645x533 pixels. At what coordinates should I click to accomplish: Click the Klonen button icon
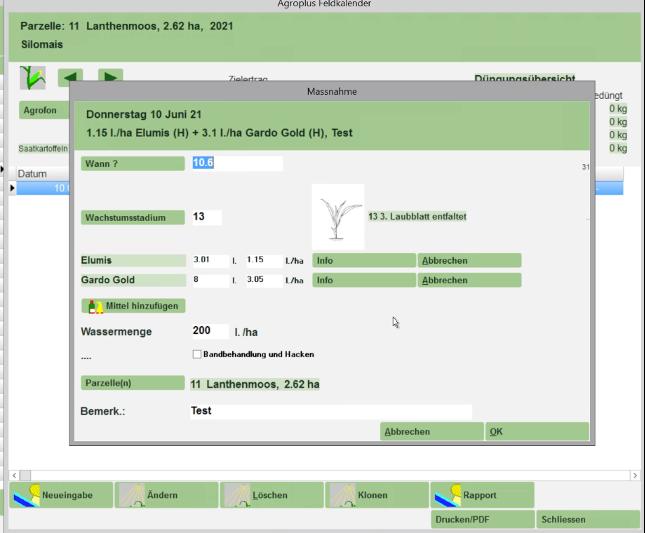coord(343,494)
